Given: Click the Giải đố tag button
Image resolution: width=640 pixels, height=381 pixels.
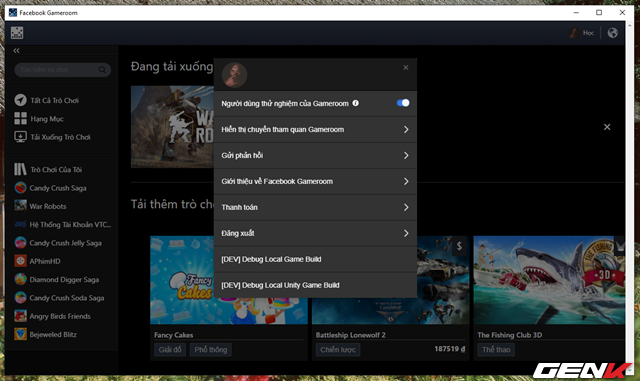Looking at the screenshot, I should coord(170,350).
